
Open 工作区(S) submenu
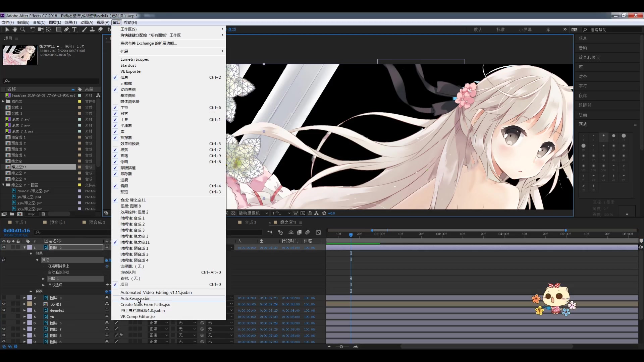coord(169,29)
